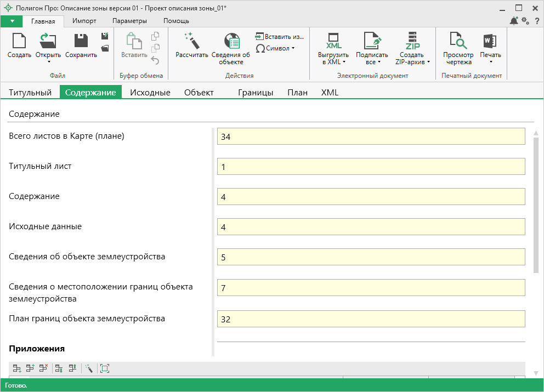Expand table to full screen icon

click(x=105, y=368)
